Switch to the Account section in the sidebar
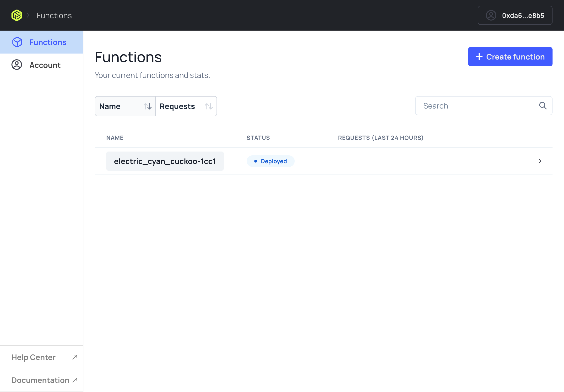 point(45,65)
